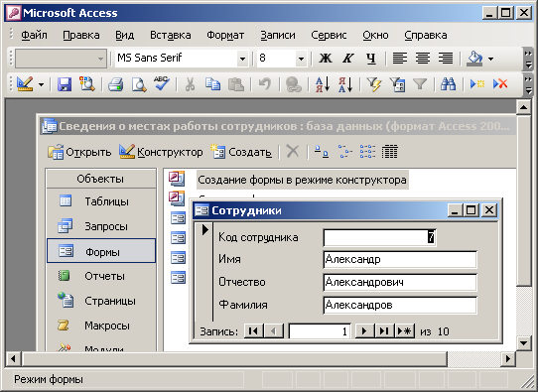Click the New record toolbar icon
The height and width of the screenshot is (392, 538).
coord(476,84)
